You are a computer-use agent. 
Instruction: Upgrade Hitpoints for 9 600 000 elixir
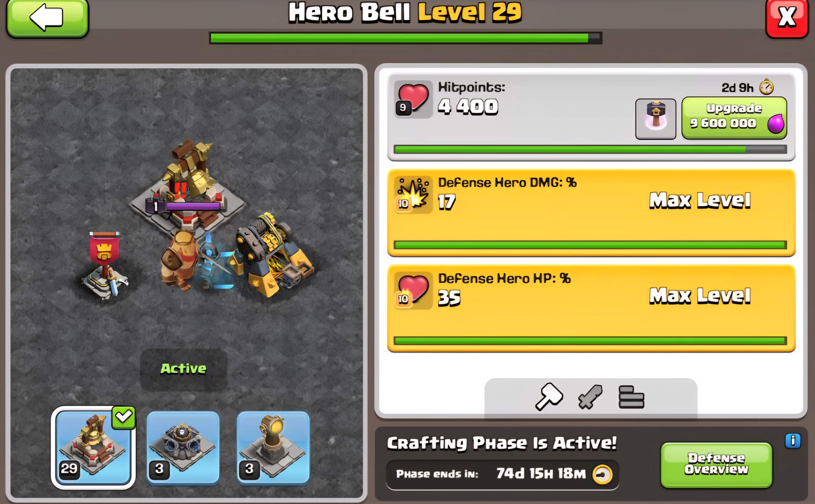(734, 118)
